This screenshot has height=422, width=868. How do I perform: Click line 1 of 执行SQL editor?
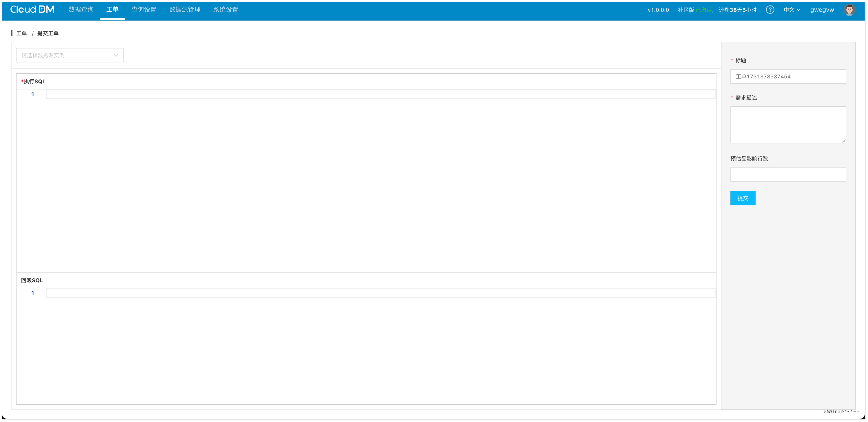tap(381, 94)
